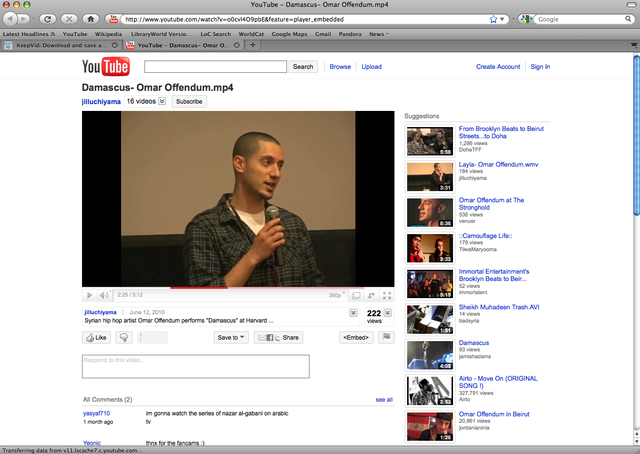Open the Save to dropdown
This screenshot has height=454, width=640.
click(231, 338)
